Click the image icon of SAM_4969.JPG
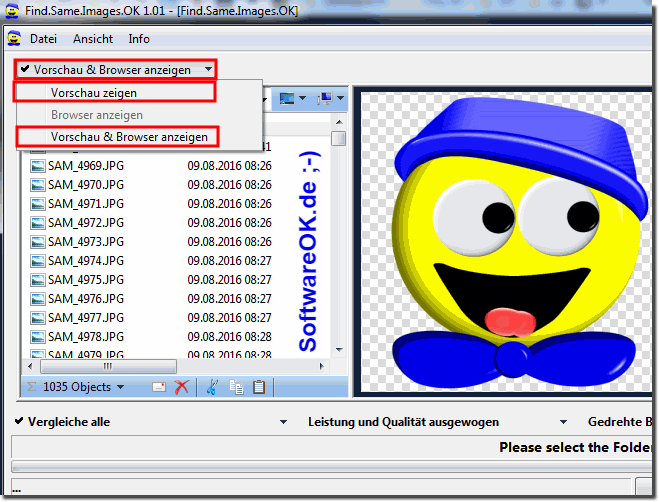 click(37, 166)
